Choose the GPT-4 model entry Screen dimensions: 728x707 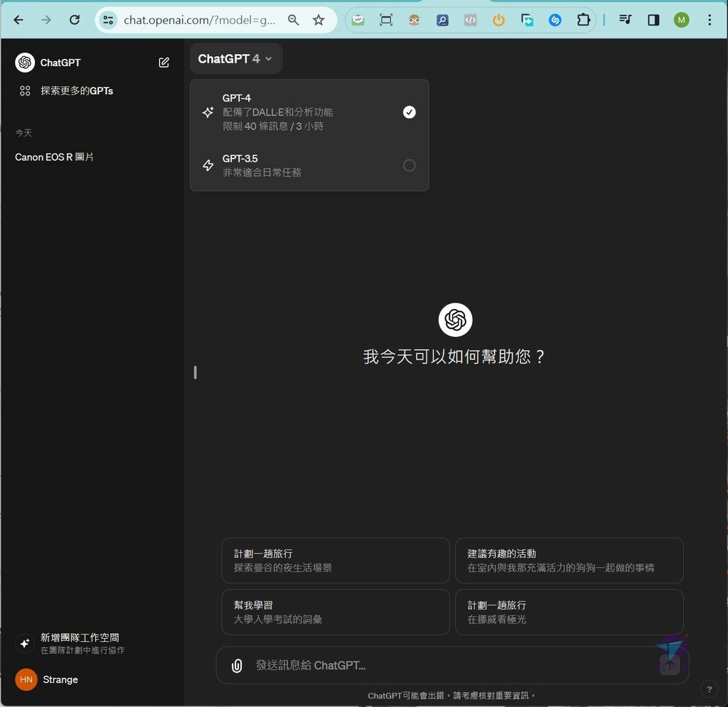click(309, 112)
